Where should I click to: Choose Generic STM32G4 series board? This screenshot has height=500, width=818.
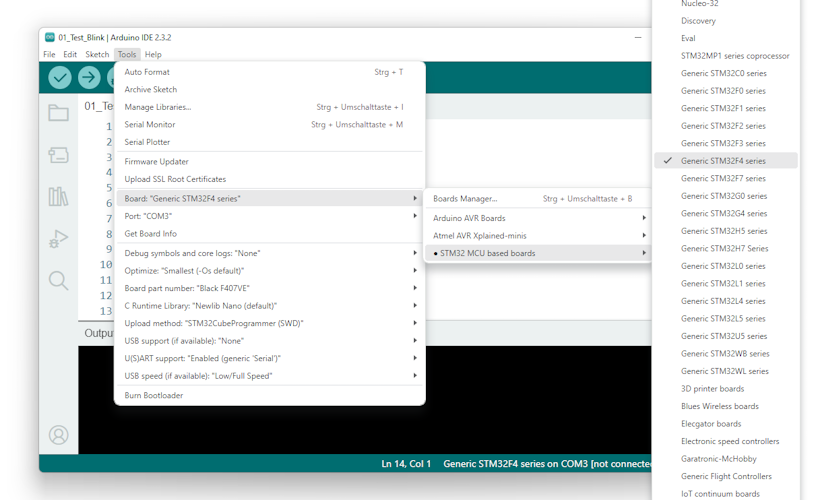tap(726, 213)
